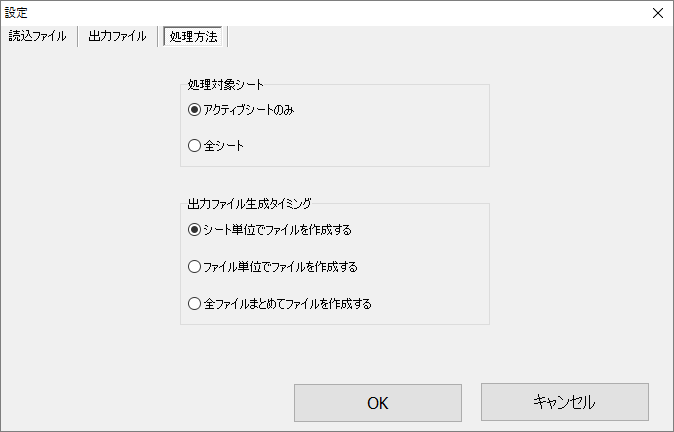Screen dimensions: 674x432
Task: Click the シート単位でファイルを作成する label text
Action: point(278,230)
